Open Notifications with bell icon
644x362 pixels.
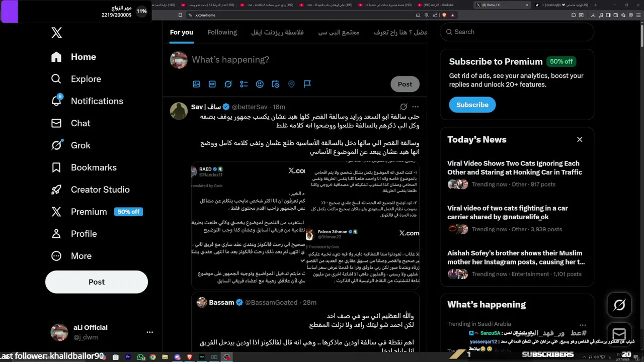point(87,101)
